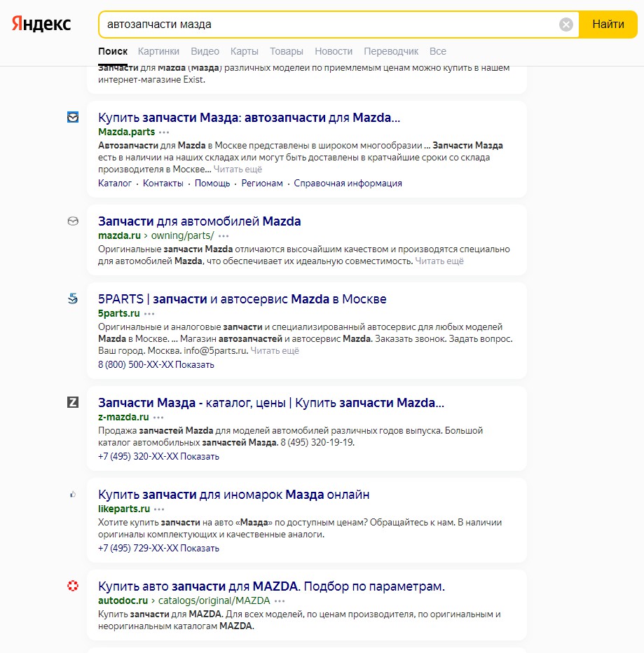
Task: Expand Читать ещё in mazda.ru snippet
Action: click(x=439, y=261)
